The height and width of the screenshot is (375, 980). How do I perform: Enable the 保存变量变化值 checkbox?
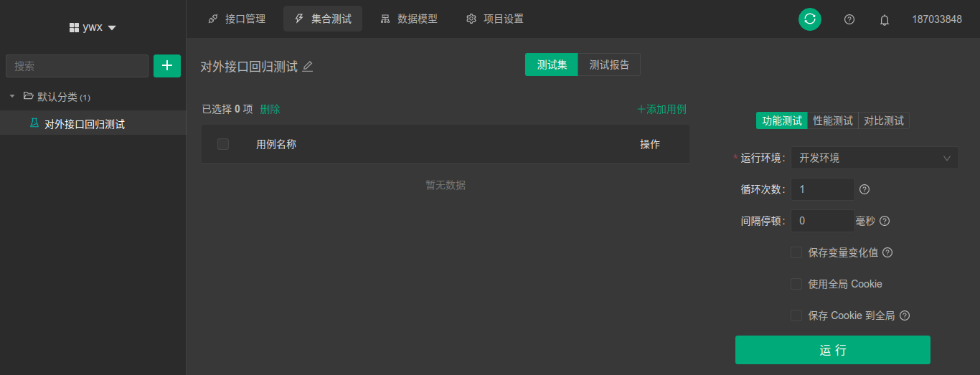pos(796,252)
